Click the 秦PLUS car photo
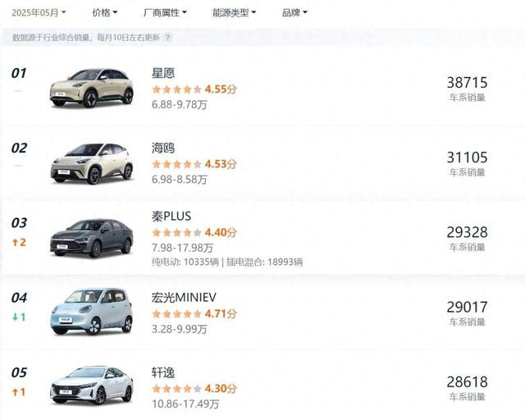 (x=91, y=238)
